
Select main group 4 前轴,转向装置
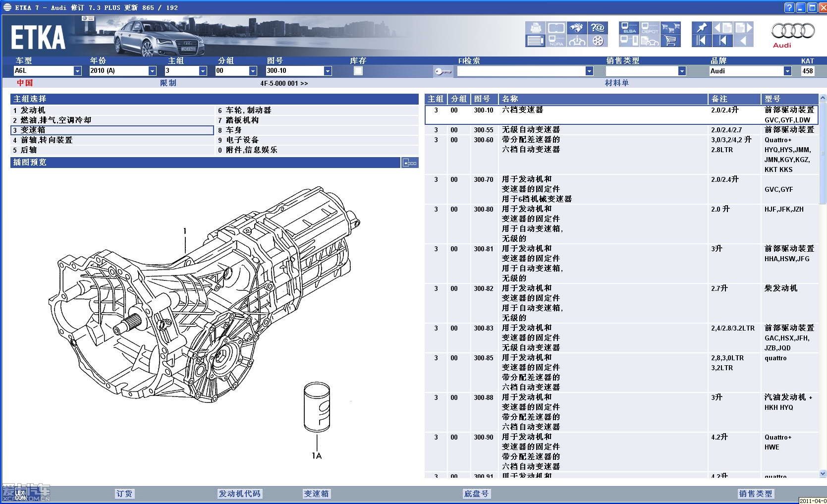pyautogui.click(x=112, y=140)
